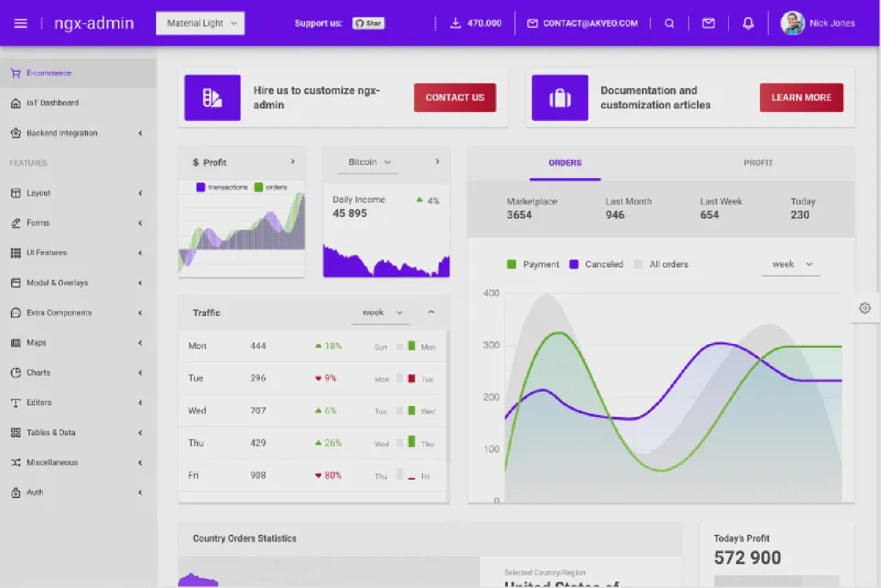Expand the Layout submenu chevron
The width and height of the screenshot is (881, 588).
click(140, 193)
